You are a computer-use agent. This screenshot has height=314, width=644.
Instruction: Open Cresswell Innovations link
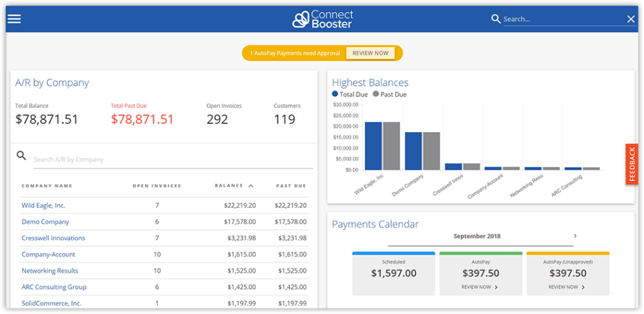pyautogui.click(x=54, y=238)
